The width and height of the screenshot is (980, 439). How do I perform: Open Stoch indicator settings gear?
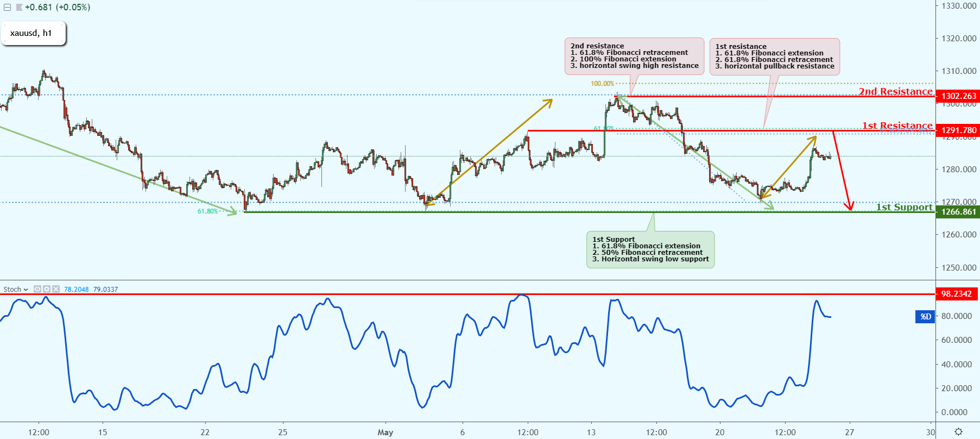click(47, 289)
